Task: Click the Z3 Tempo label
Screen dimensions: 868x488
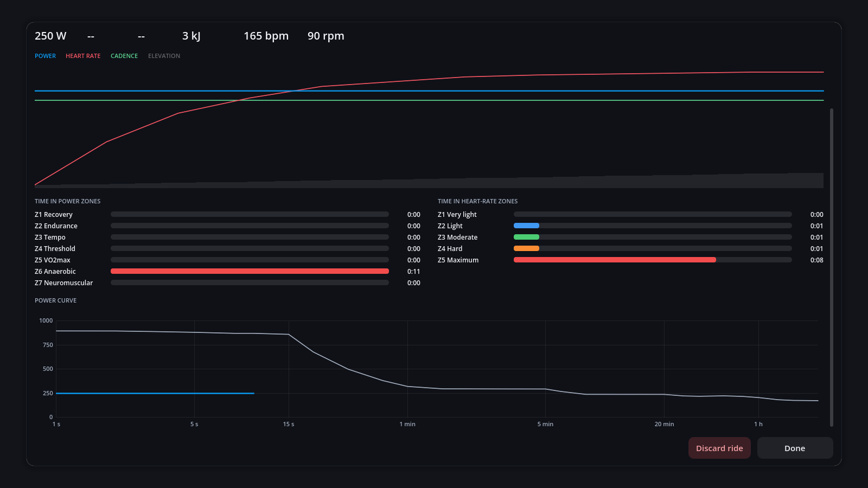Action: click(50, 237)
